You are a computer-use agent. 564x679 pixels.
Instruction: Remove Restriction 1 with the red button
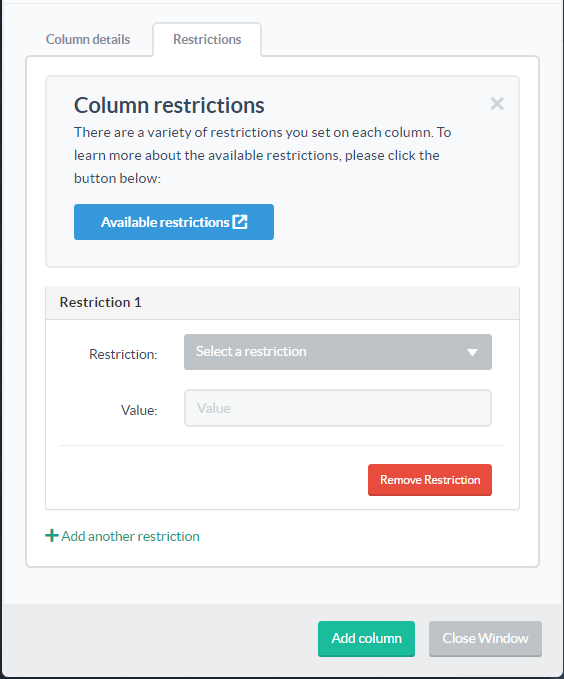(x=430, y=480)
